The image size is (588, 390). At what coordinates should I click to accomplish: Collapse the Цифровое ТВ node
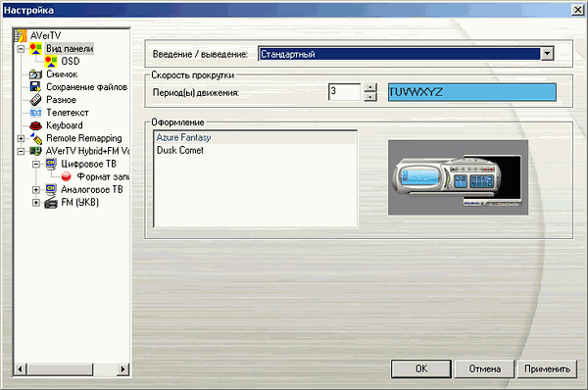click(x=36, y=165)
